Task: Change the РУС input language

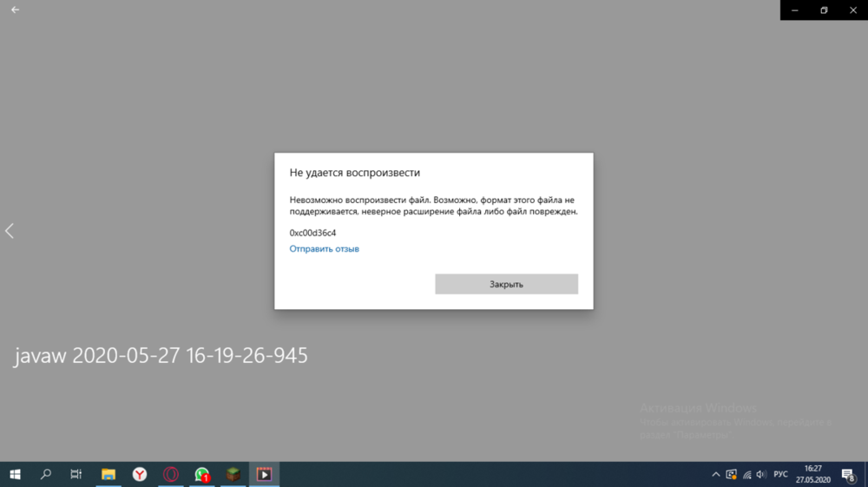Action: pos(780,474)
